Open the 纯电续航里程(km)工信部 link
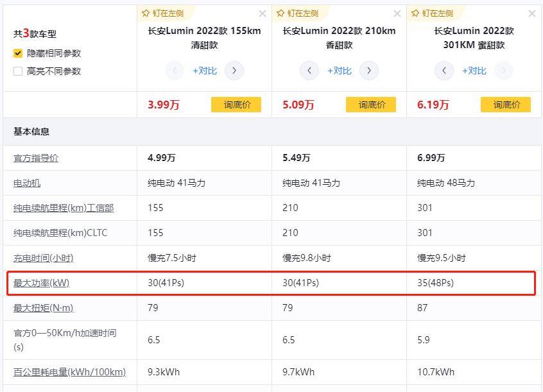Screen dimensions: 543x392 64,208
